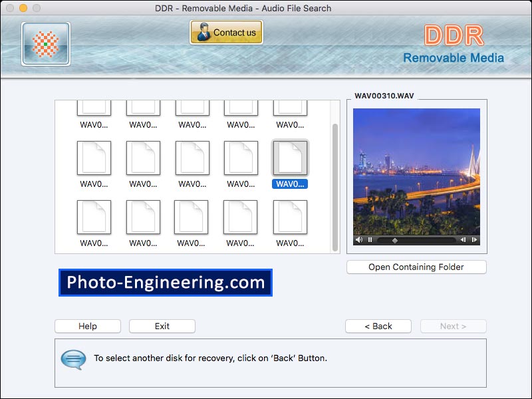Image resolution: width=532 pixels, height=399 pixels.
Task: Select last WAV file in bottom row
Action: [x=290, y=217]
